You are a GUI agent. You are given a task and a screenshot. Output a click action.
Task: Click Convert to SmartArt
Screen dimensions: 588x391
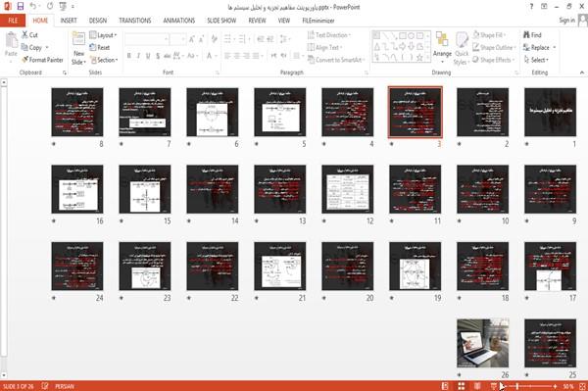336,60
